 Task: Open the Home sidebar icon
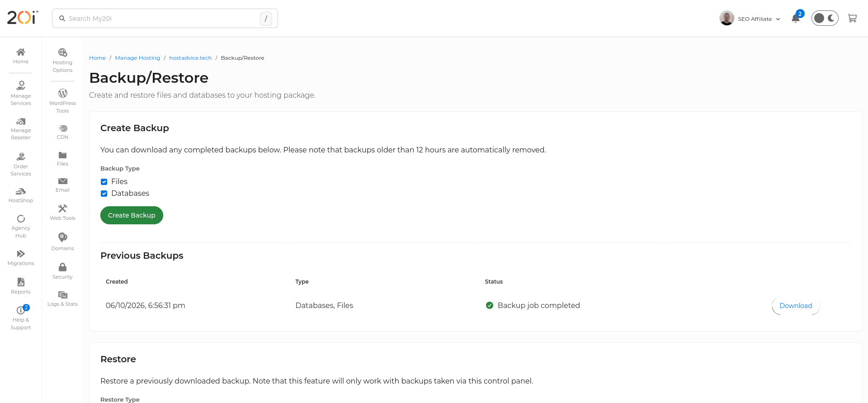point(21,56)
